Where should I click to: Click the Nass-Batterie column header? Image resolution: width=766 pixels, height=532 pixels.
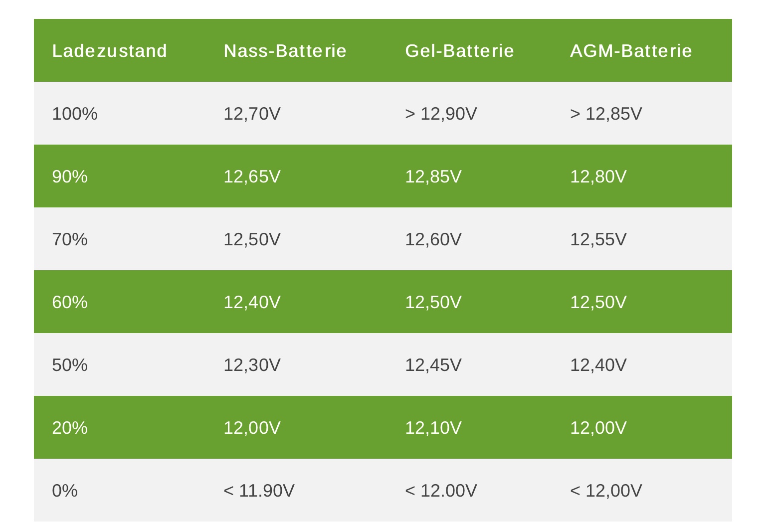click(285, 51)
